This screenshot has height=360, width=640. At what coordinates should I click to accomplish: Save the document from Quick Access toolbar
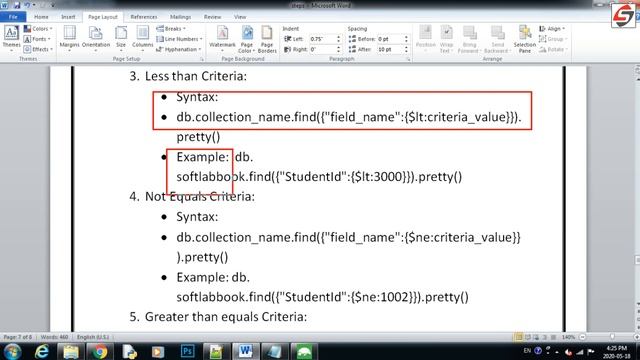[17, 5]
